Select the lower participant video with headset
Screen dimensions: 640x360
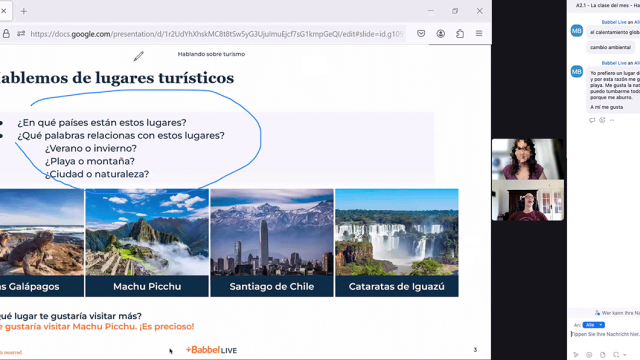[x=528, y=200]
